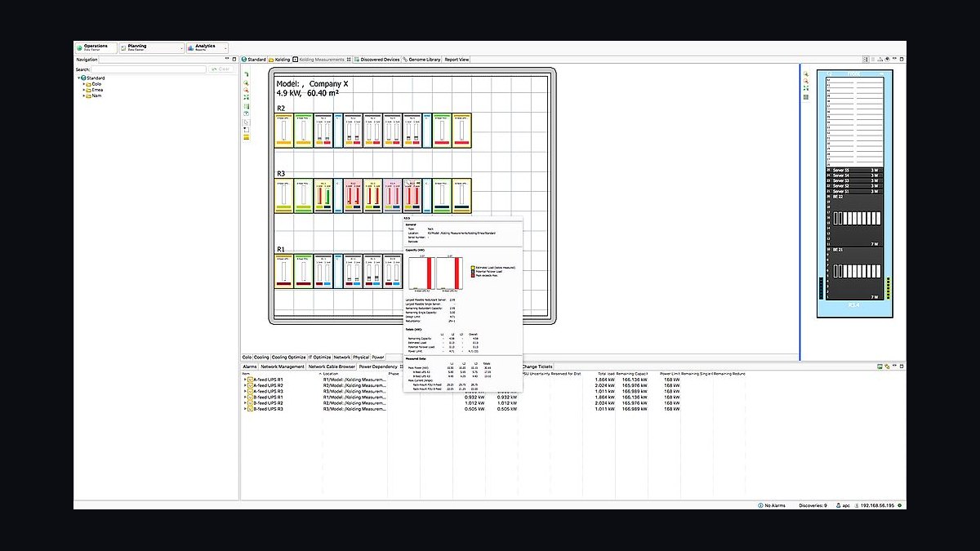
Task: Click the green grid icon in the layout toolbar
Action: coord(247,106)
